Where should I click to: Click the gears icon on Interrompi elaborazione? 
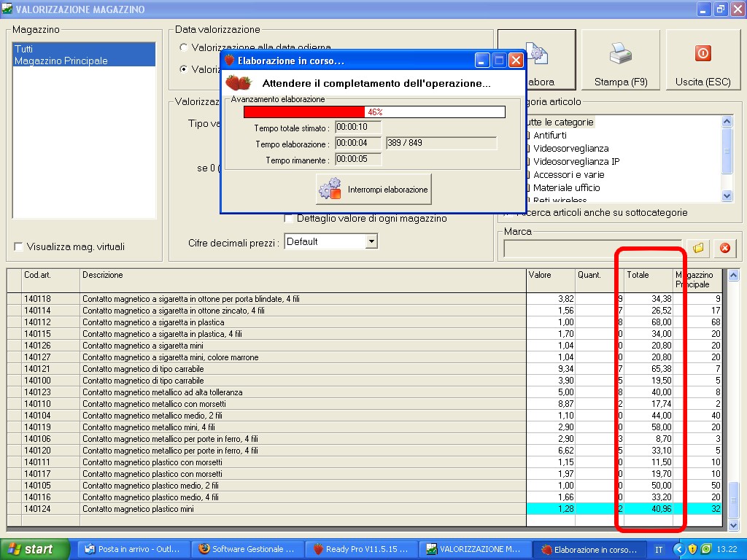pos(330,189)
